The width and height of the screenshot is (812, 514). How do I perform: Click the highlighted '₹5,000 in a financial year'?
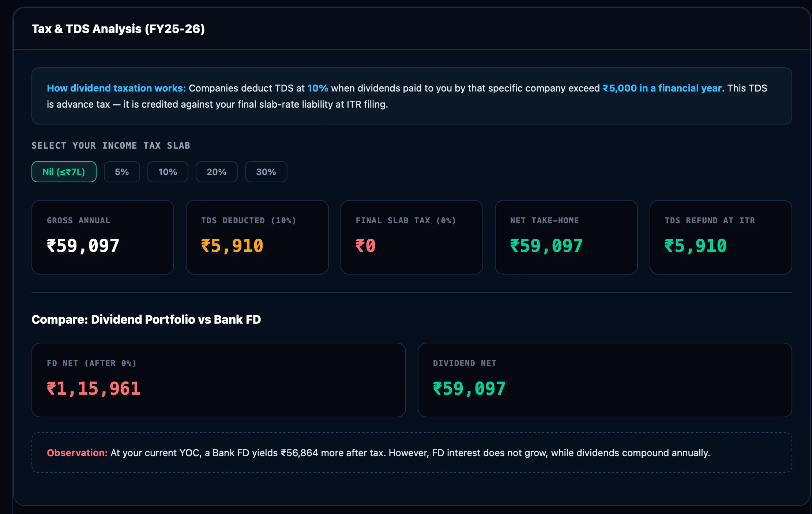coord(662,88)
